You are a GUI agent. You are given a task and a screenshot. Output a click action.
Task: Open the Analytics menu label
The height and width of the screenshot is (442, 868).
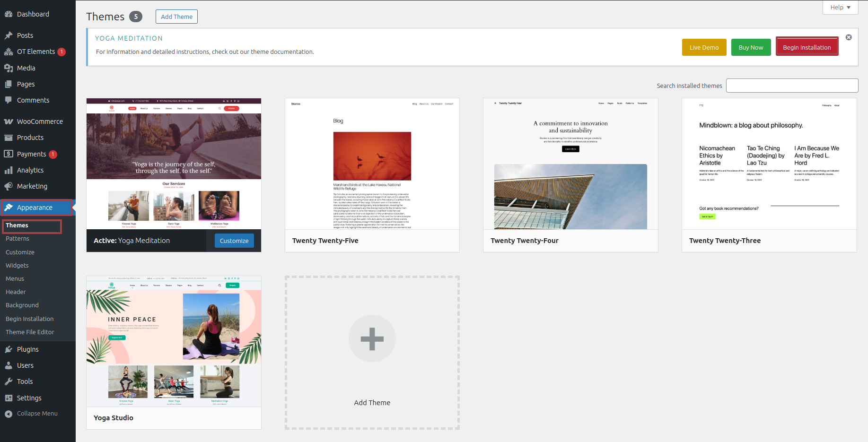[30, 170]
